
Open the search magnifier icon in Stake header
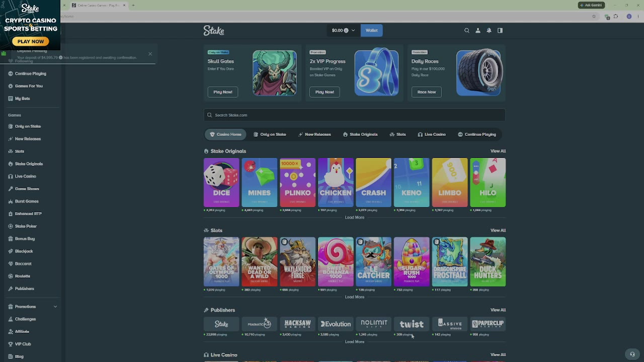(467, 31)
